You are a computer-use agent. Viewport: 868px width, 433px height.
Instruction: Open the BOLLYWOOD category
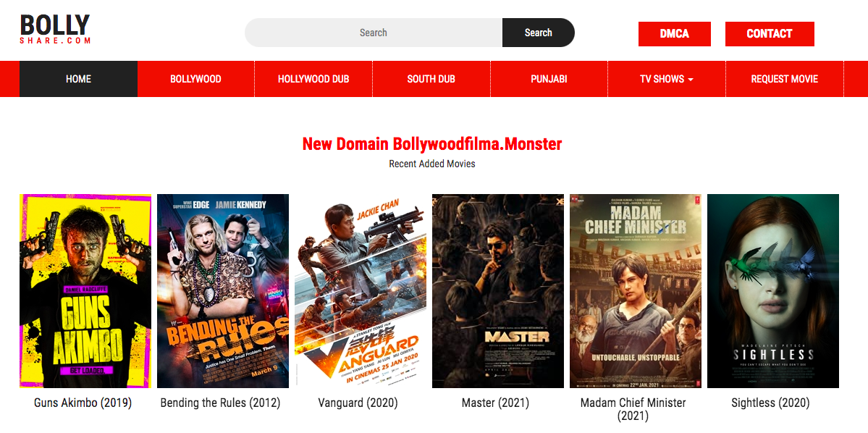[196, 79]
